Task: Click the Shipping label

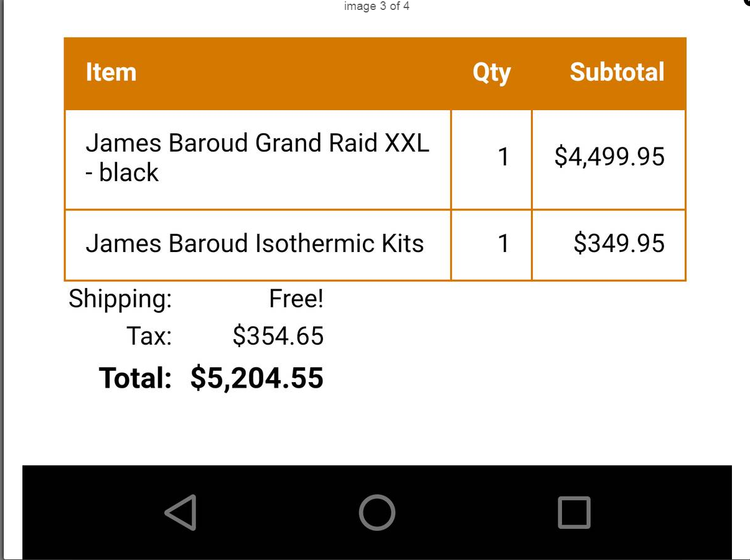Action: coord(120,299)
